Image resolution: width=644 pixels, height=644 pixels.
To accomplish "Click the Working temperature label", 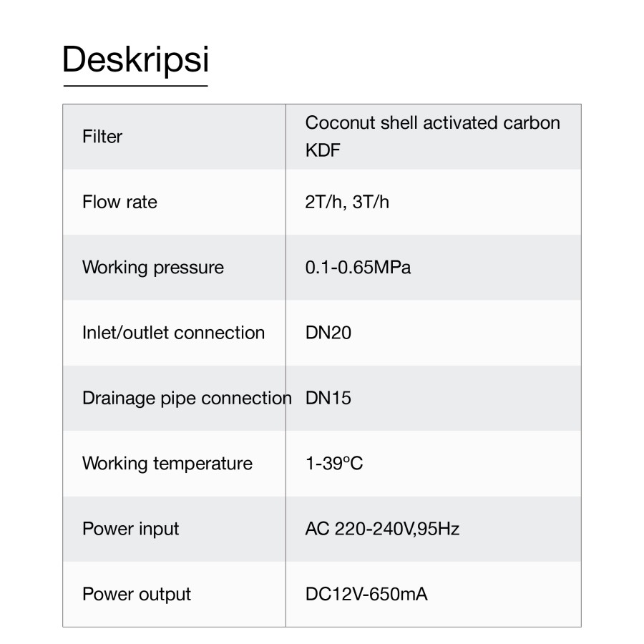I will 167,463.
